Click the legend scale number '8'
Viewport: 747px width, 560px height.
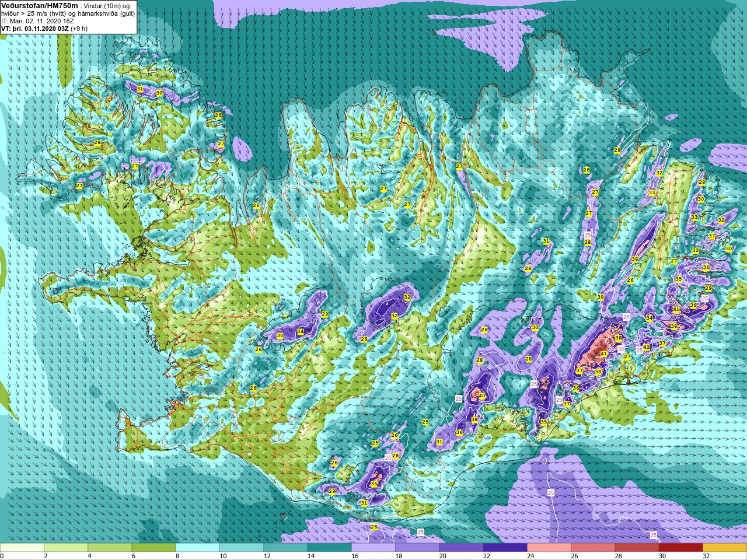tap(176, 556)
